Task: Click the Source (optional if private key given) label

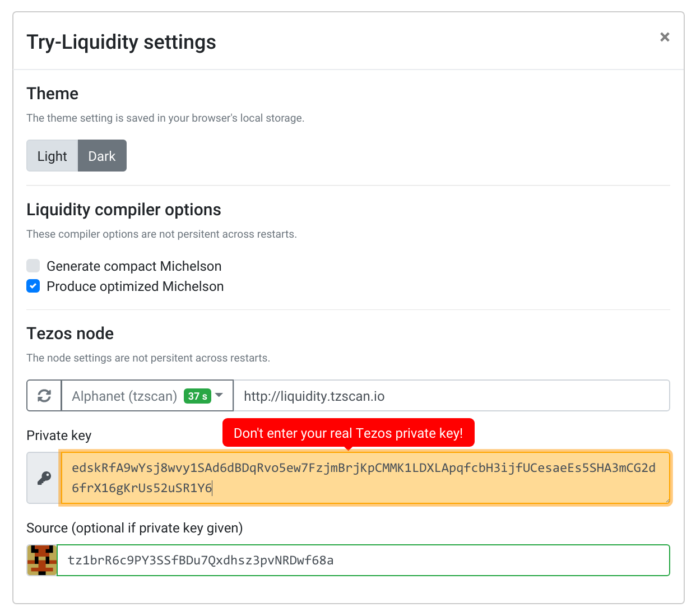Action: pos(134,528)
